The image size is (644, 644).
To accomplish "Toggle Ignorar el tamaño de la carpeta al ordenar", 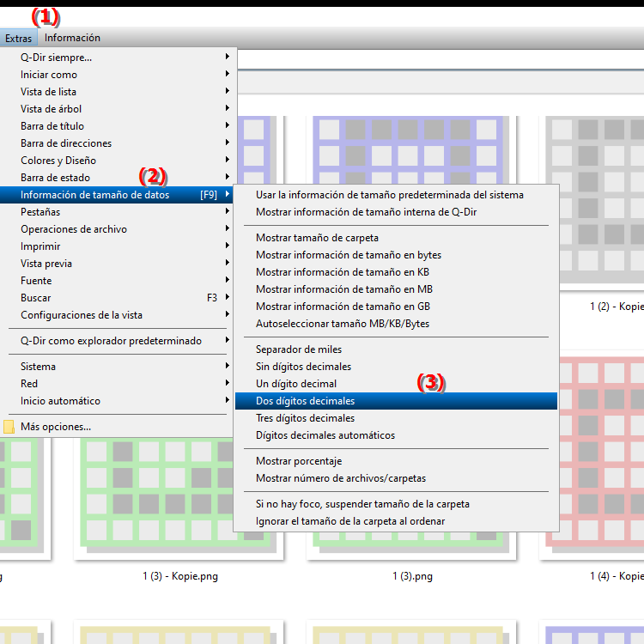I will click(x=396, y=521).
